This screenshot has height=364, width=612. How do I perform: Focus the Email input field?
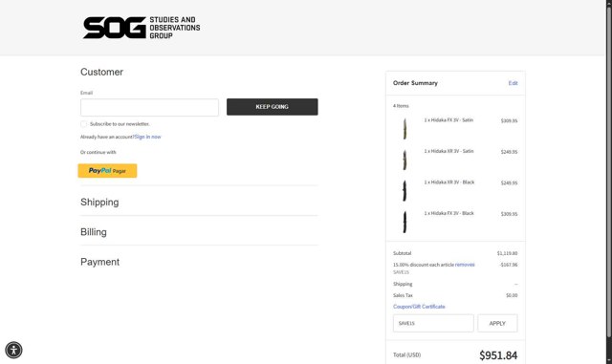click(x=149, y=107)
